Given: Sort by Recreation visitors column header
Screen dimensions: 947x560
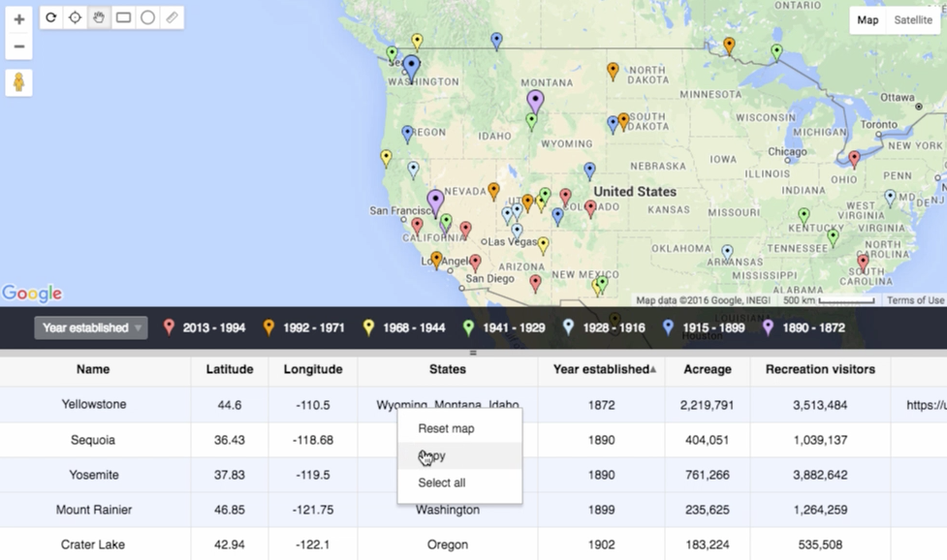Looking at the screenshot, I should click(x=820, y=369).
